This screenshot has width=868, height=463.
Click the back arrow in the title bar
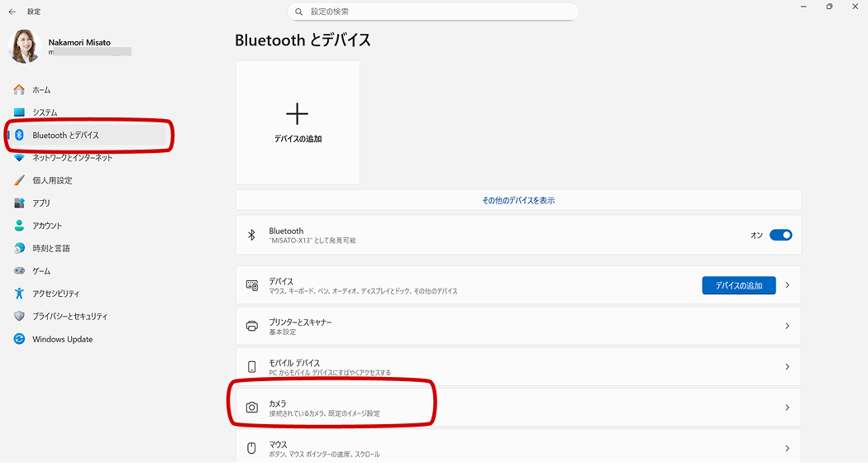12,12
